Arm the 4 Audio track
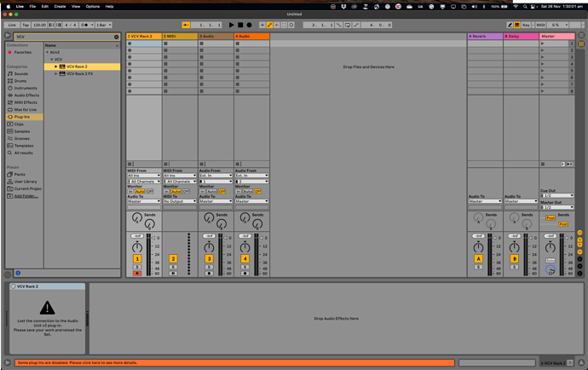This screenshot has height=370, width=588. (x=245, y=273)
